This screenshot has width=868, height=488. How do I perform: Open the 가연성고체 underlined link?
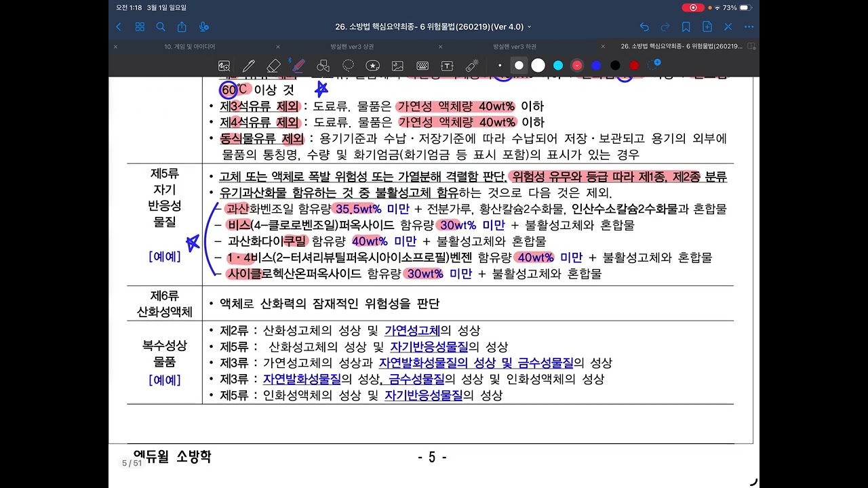coord(412,331)
